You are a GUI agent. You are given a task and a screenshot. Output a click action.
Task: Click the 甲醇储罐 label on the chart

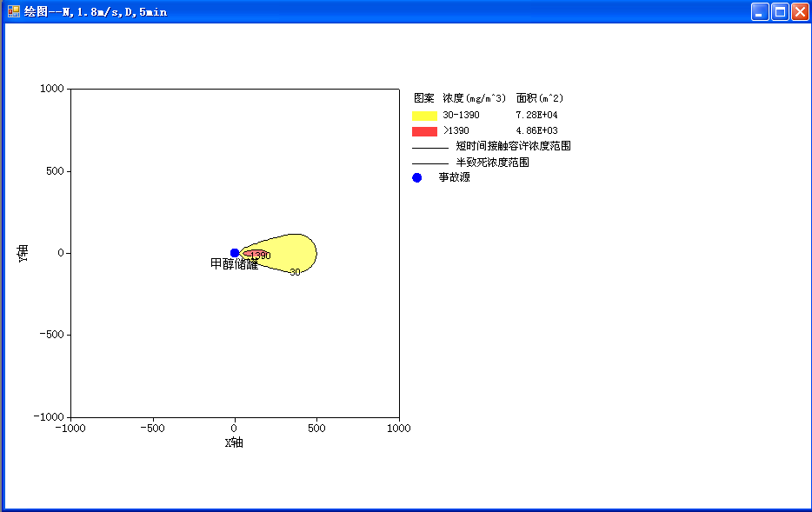point(234,264)
